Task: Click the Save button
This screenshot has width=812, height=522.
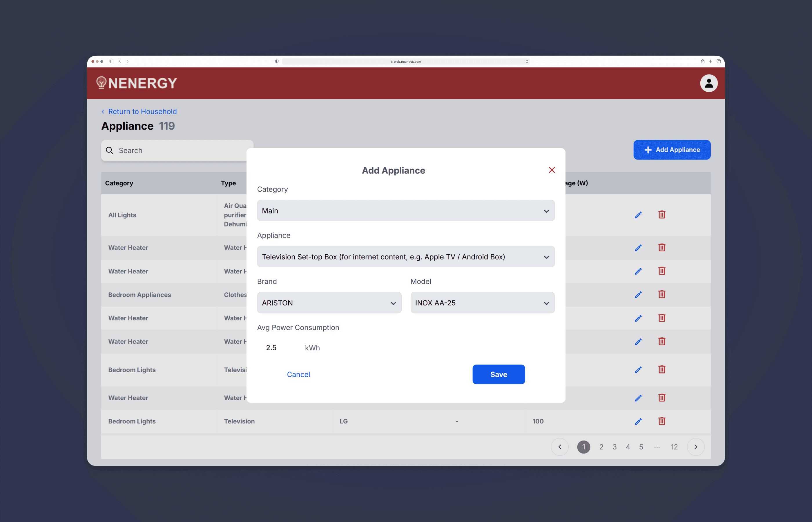Action: pyautogui.click(x=499, y=374)
